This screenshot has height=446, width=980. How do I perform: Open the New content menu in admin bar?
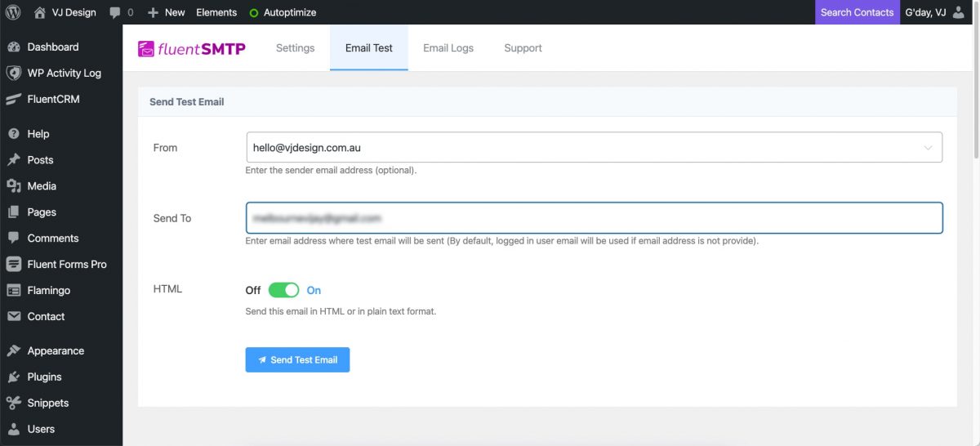(x=167, y=12)
